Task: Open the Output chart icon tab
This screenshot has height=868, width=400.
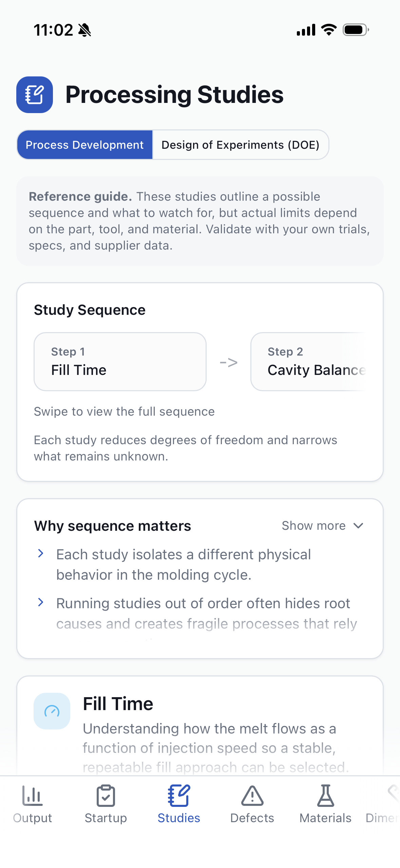Action: click(33, 795)
